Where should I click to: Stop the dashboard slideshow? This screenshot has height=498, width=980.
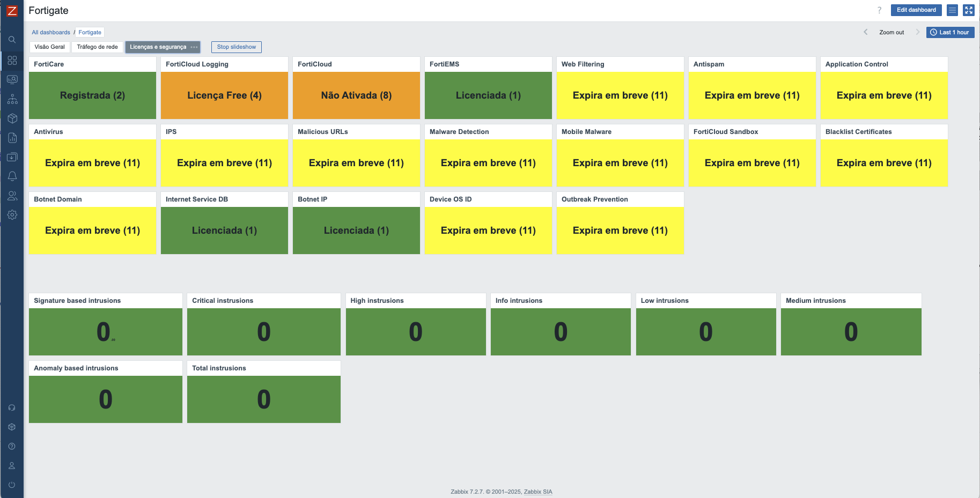click(x=236, y=47)
